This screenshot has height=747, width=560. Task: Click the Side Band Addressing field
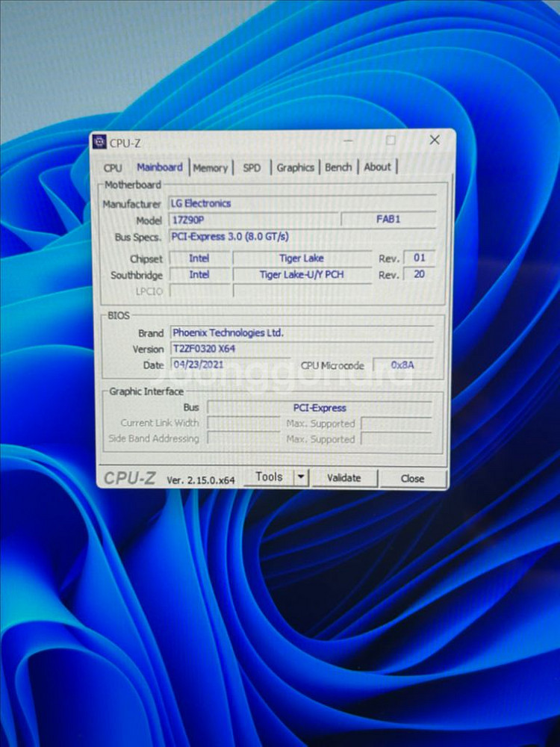pos(243,438)
